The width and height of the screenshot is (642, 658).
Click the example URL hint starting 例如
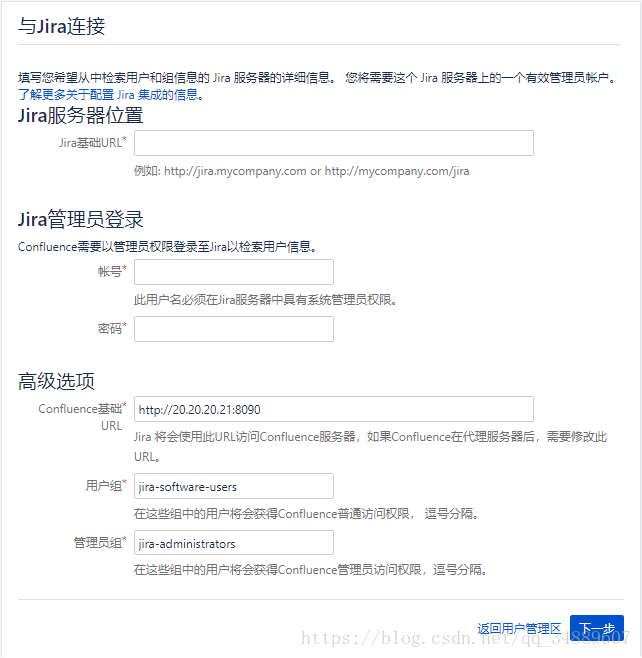coord(301,171)
